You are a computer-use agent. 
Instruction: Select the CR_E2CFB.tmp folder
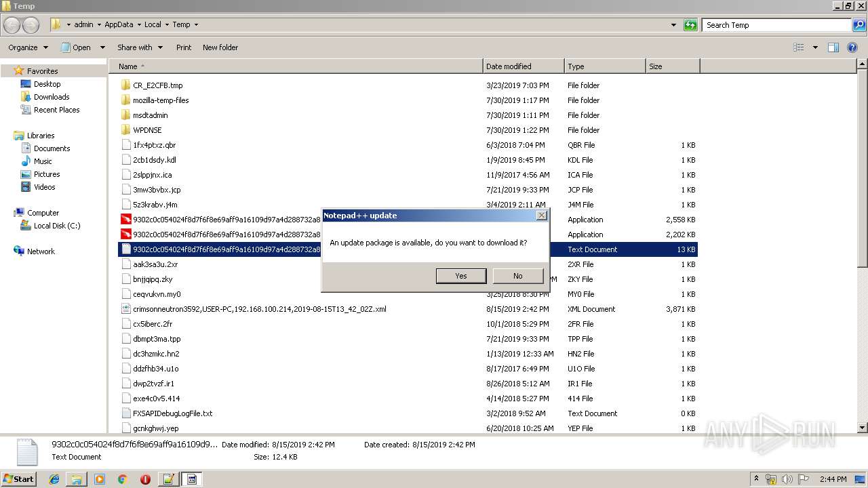pos(157,85)
